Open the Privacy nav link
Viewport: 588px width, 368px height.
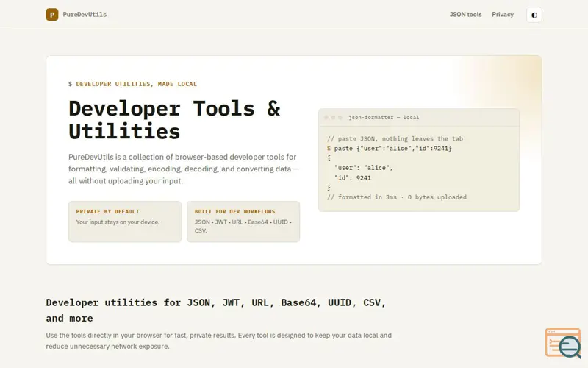503,15
